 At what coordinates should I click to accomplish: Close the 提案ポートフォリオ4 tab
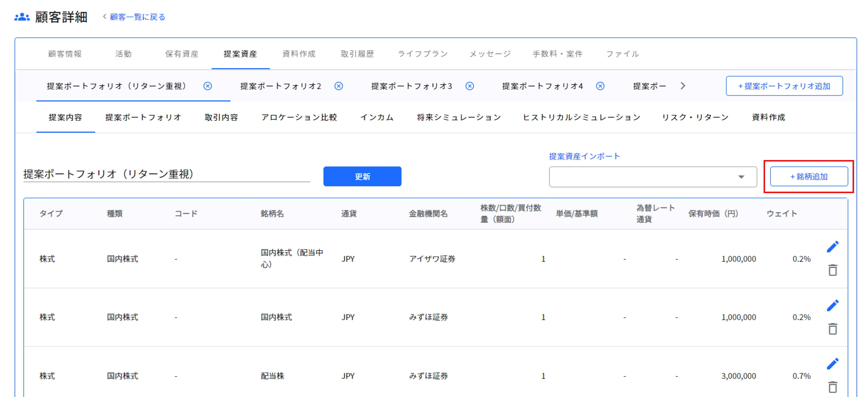pos(600,86)
